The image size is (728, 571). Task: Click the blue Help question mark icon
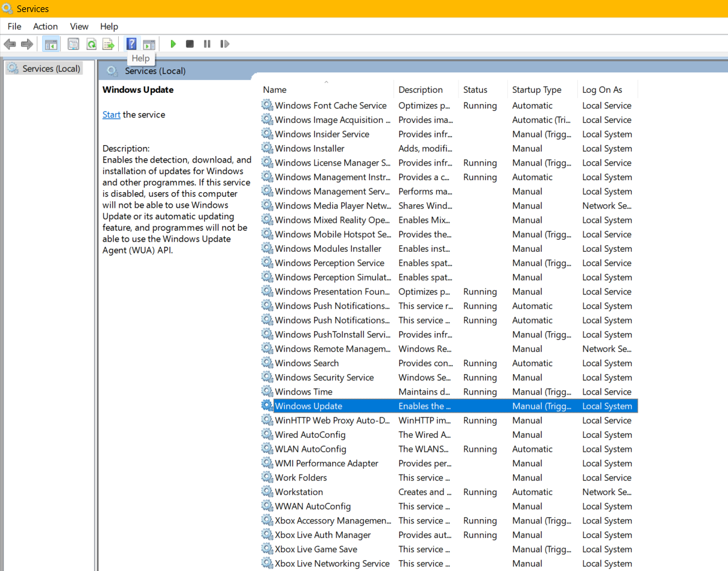click(131, 44)
